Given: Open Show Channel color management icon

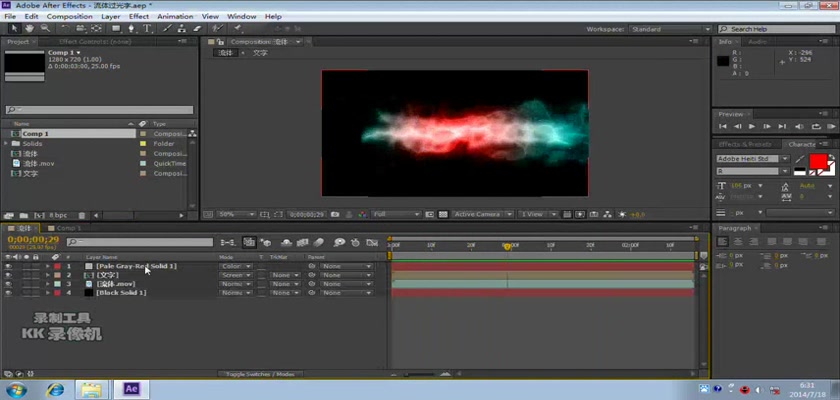Looking at the screenshot, I should click(x=363, y=214).
